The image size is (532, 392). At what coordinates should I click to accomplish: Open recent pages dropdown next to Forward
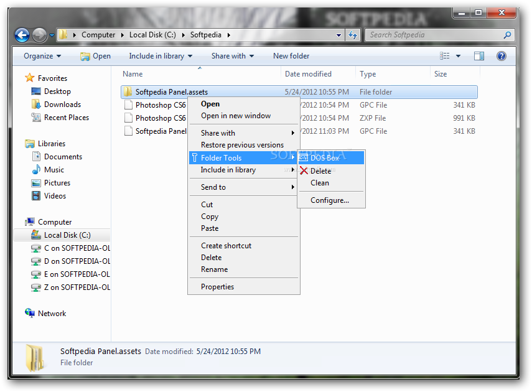click(x=52, y=35)
